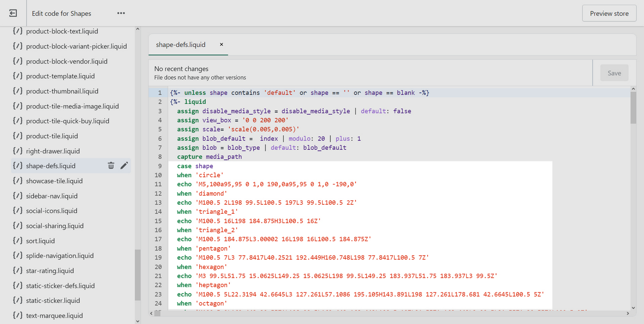The width and height of the screenshot is (644, 324).
Task: Click 'diamond' string on line 12
Action: (211, 194)
